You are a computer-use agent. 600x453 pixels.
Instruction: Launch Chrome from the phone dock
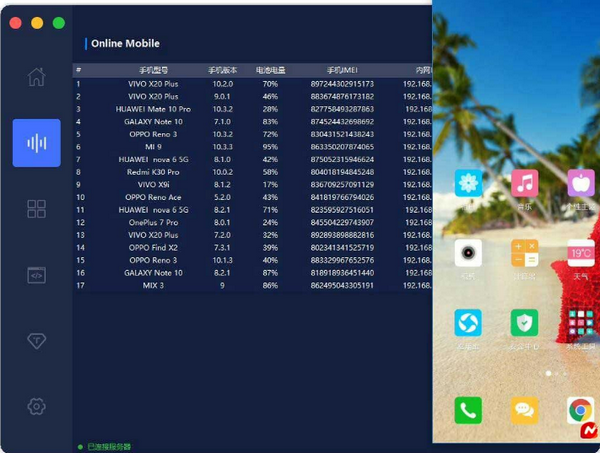581,411
